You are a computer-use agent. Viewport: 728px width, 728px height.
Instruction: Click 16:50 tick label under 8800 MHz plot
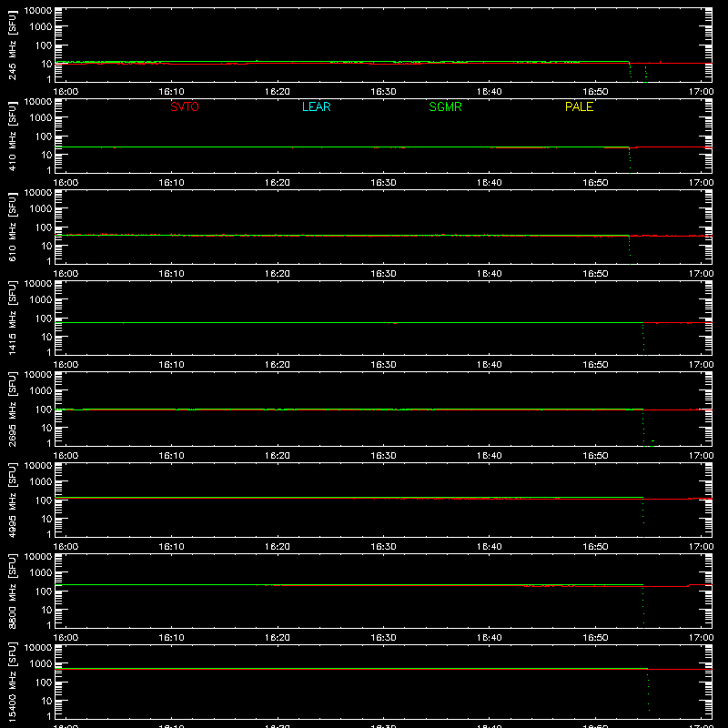pyautogui.click(x=595, y=638)
